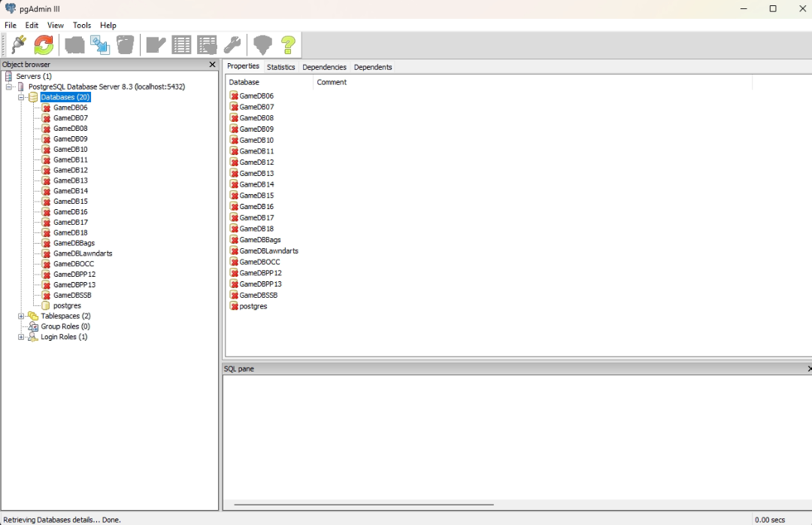Click the SQL pane horizontal scrollbar
The width and height of the screenshot is (812, 525).
pyautogui.click(x=364, y=505)
